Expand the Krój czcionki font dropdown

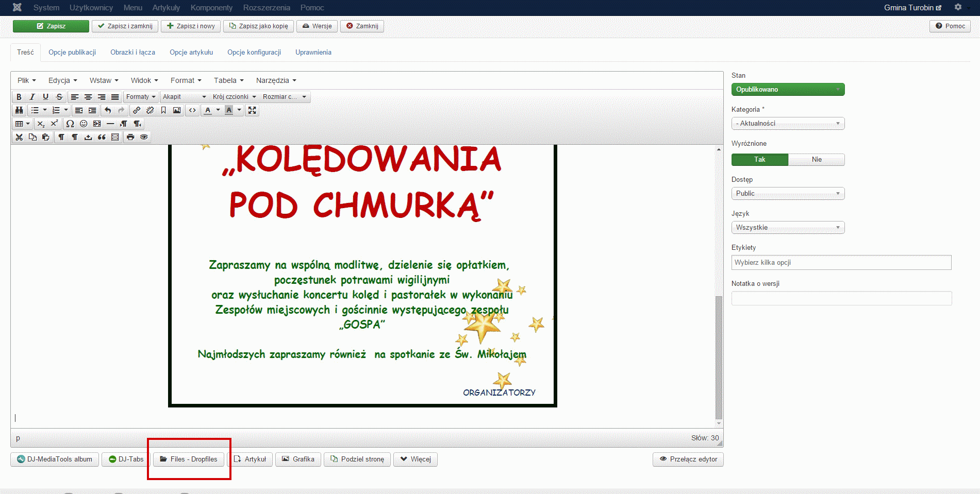click(234, 97)
